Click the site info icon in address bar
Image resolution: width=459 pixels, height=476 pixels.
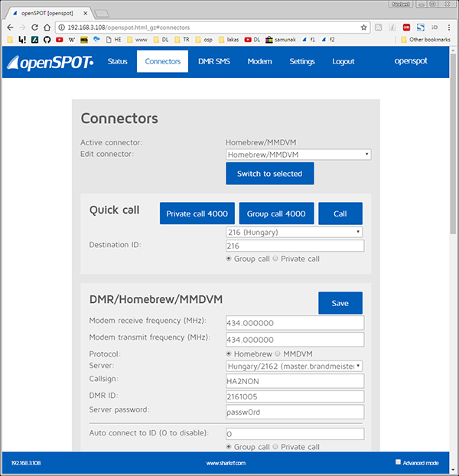(x=62, y=28)
